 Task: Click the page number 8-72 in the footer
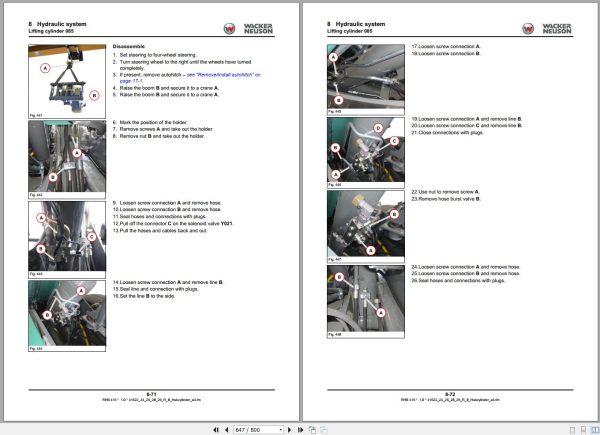pyautogui.click(x=450, y=394)
